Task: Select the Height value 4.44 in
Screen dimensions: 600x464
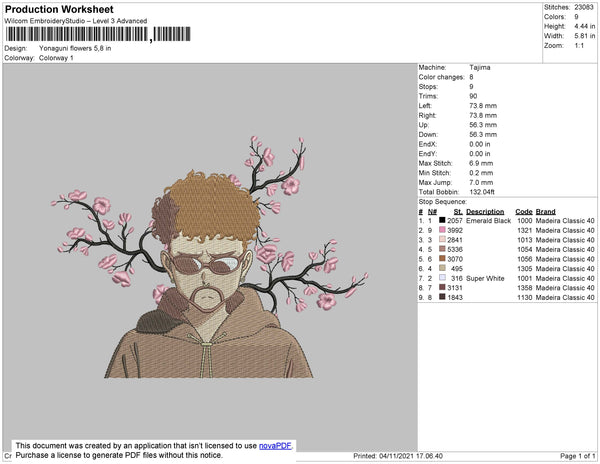Action: tap(585, 26)
